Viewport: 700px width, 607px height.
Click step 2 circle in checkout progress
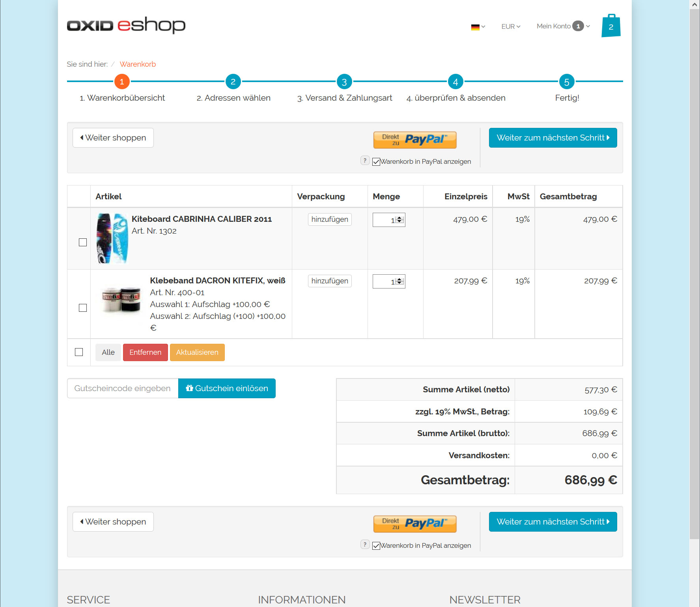pyautogui.click(x=233, y=82)
